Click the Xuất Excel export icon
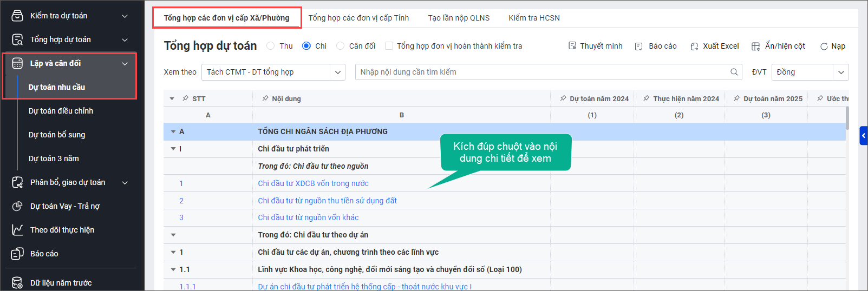This screenshot has width=868, height=291. [x=694, y=47]
